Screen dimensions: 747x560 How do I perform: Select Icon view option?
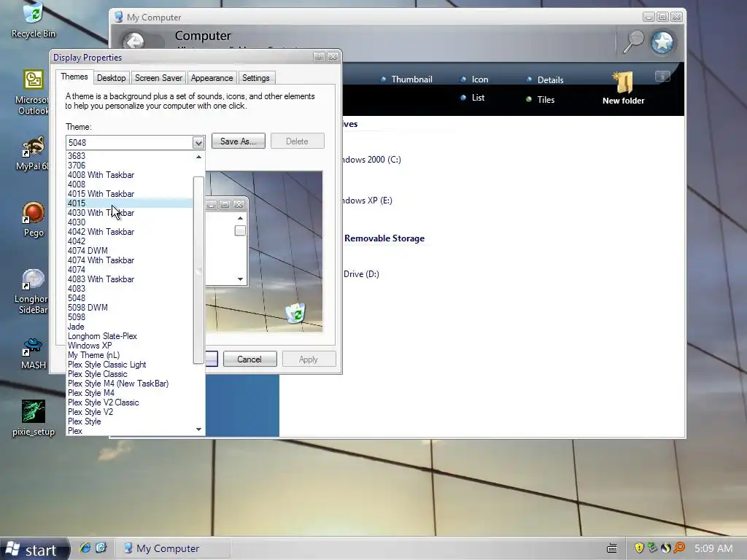(x=474, y=79)
